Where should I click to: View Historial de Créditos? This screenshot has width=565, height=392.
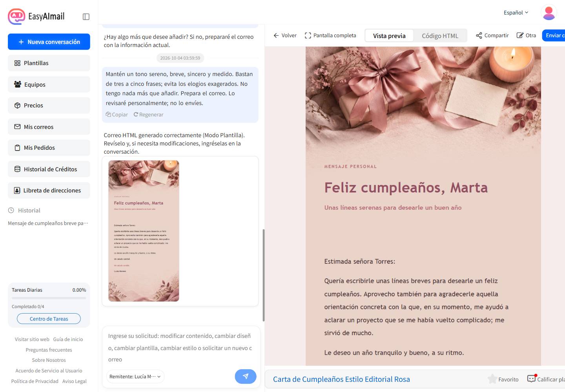click(x=49, y=169)
